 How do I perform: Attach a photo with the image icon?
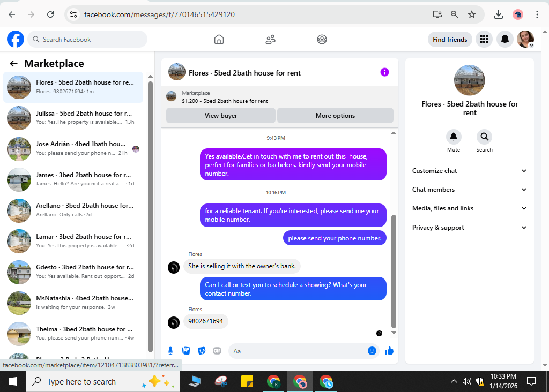click(x=186, y=351)
